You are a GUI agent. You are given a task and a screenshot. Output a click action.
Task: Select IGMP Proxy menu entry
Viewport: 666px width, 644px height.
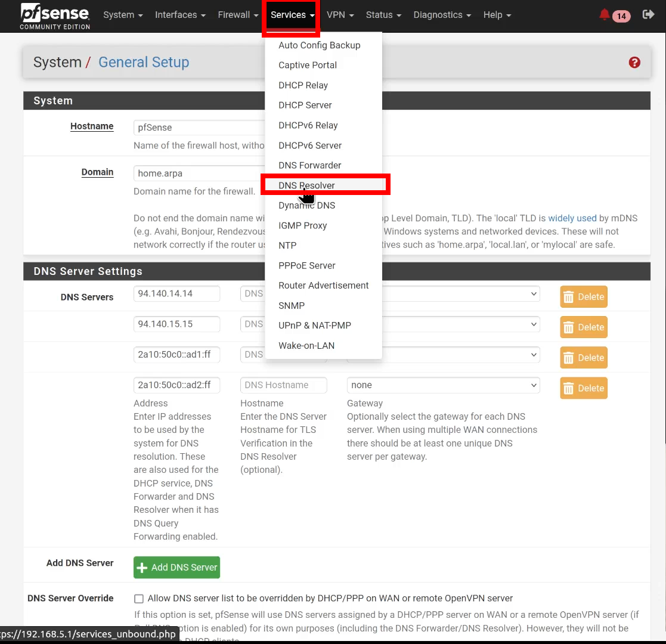click(x=323, y=225)
